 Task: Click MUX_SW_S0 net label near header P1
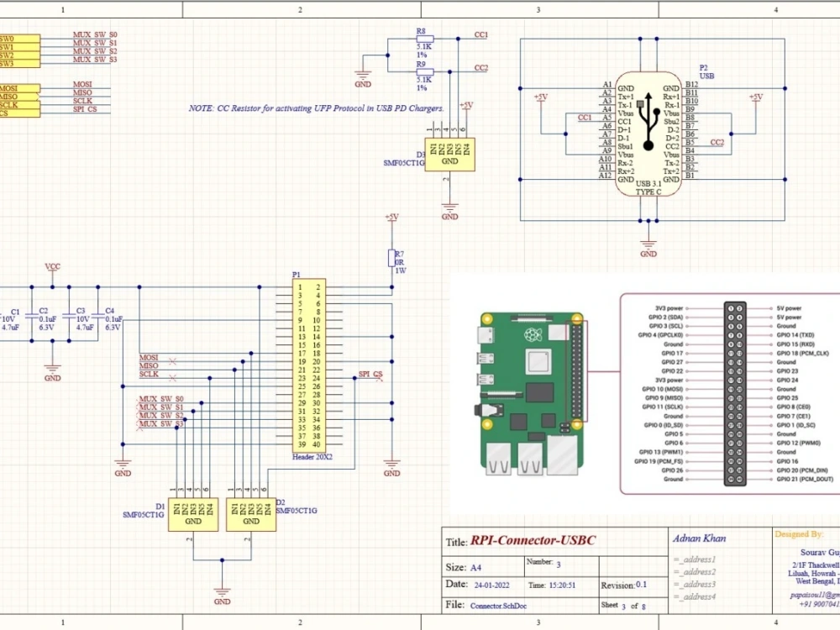[x=161, y=399]
